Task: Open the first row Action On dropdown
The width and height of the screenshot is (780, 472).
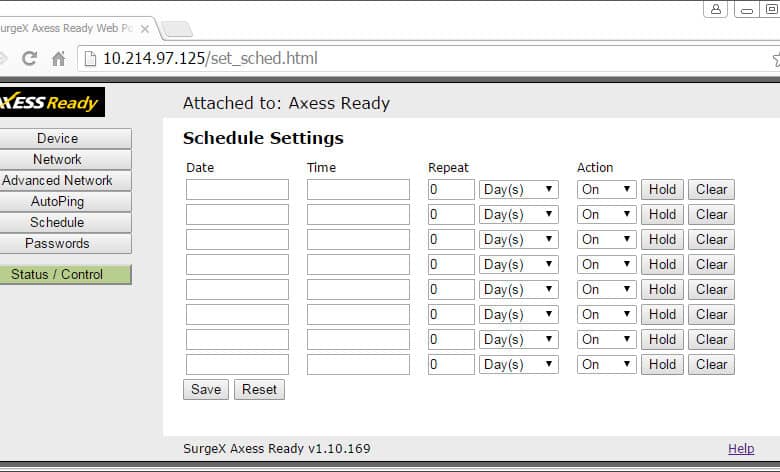Action: tap(606, 189)
